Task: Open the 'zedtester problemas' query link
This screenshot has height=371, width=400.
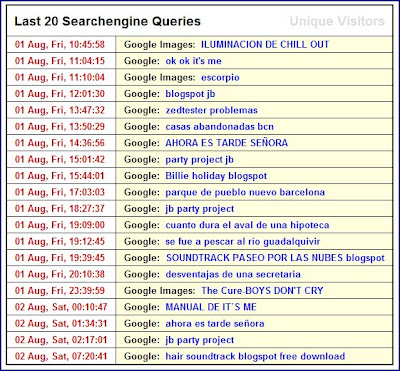Action: tap(211, 110)
